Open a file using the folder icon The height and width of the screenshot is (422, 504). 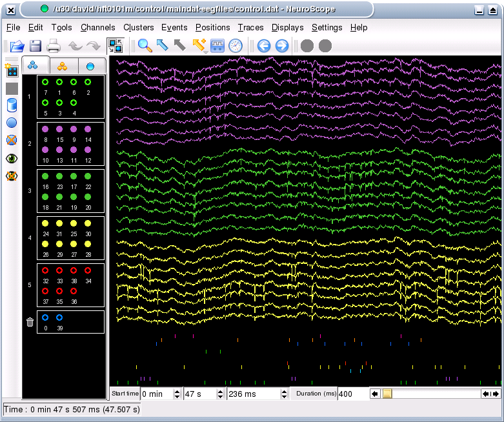click(17, 46)
